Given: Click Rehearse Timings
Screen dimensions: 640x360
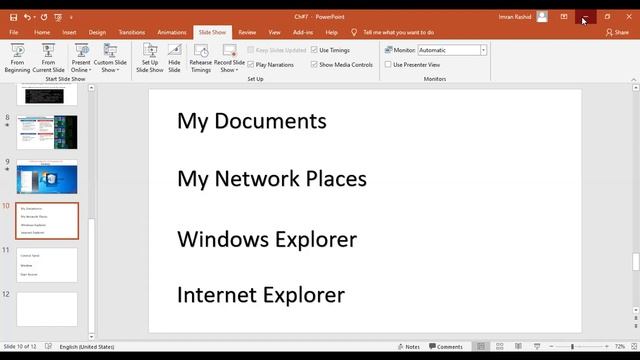Looking at the screenshot, I should [x=200, y=58].
